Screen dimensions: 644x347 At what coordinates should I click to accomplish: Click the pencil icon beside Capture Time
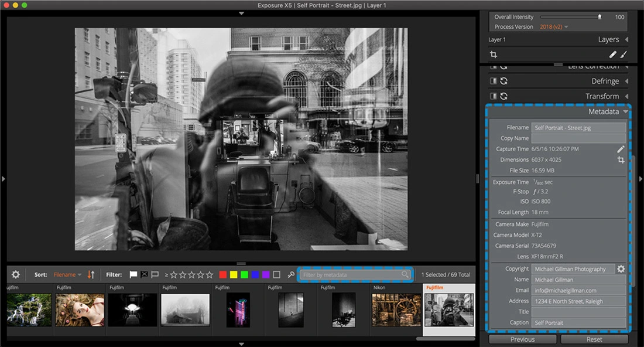click(x=621, y=149)
